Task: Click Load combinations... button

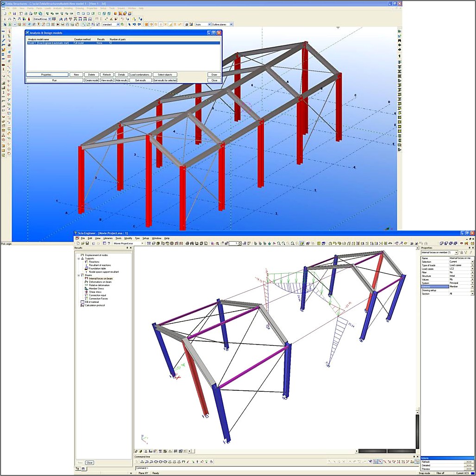Action: [141, 75]
